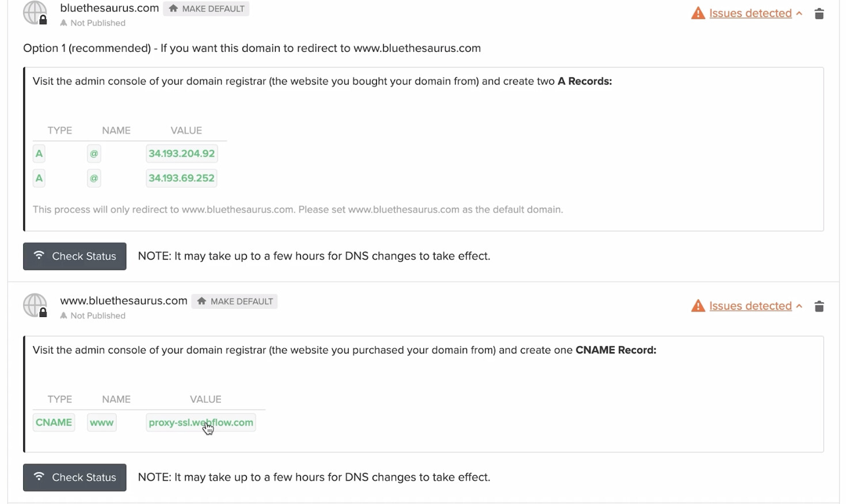Click chevron next to the first Issues detected
The width and height of the screenshot is (846, 504).
point(799,13)
